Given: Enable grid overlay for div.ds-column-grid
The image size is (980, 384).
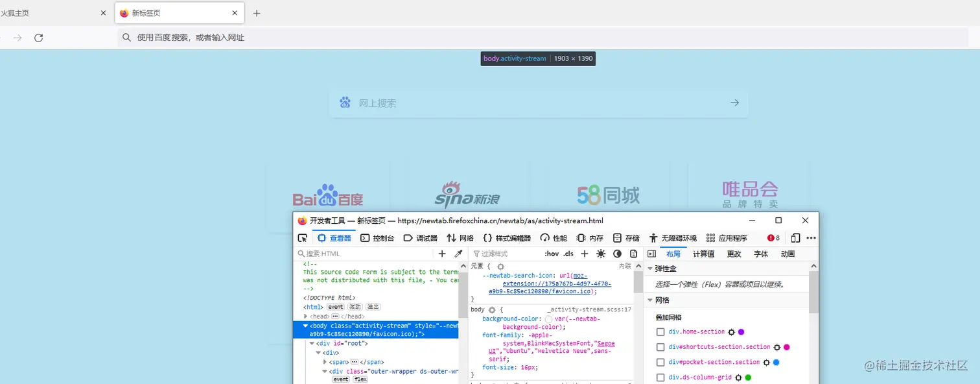Looking at the screenshot, I should (660, 378).
